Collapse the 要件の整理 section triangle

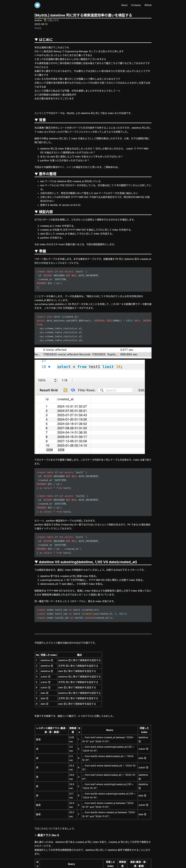[36, 174]
